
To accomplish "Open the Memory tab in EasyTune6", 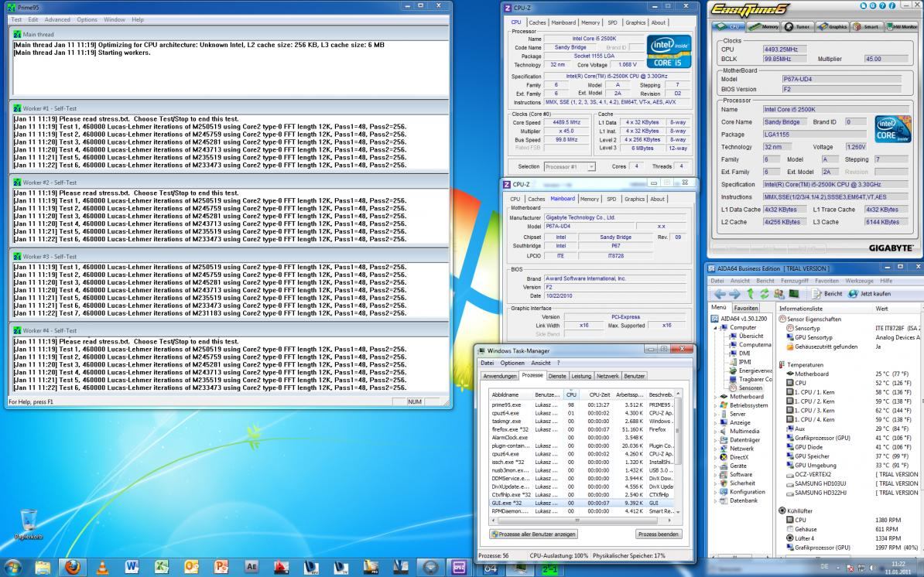I will [x=765, y=26].
